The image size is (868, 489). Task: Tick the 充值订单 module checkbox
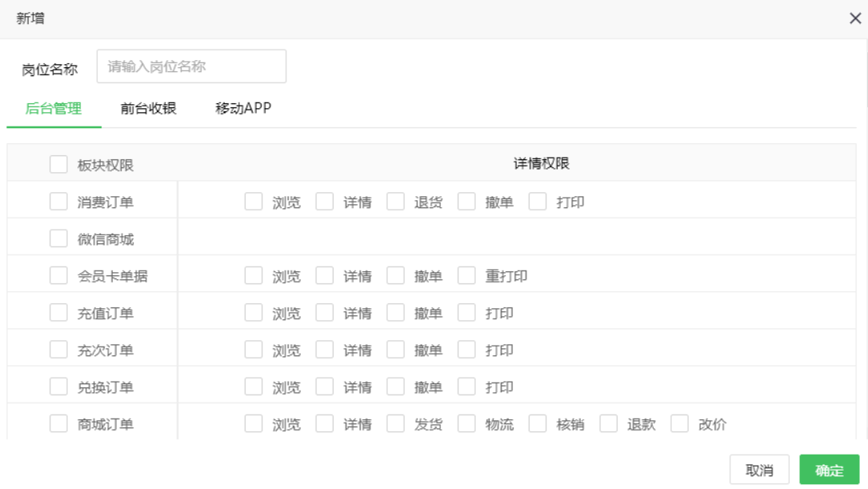click(x=58, y=313)
